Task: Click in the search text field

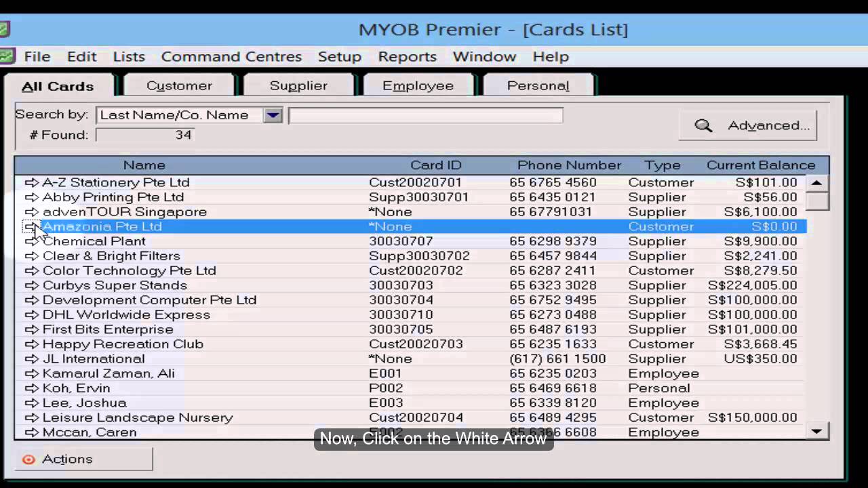Action: tap(426, 115)
